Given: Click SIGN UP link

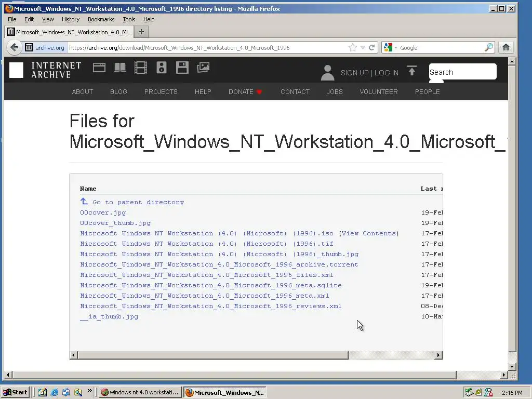Looking at the screenshot, I should coord(354,73).
